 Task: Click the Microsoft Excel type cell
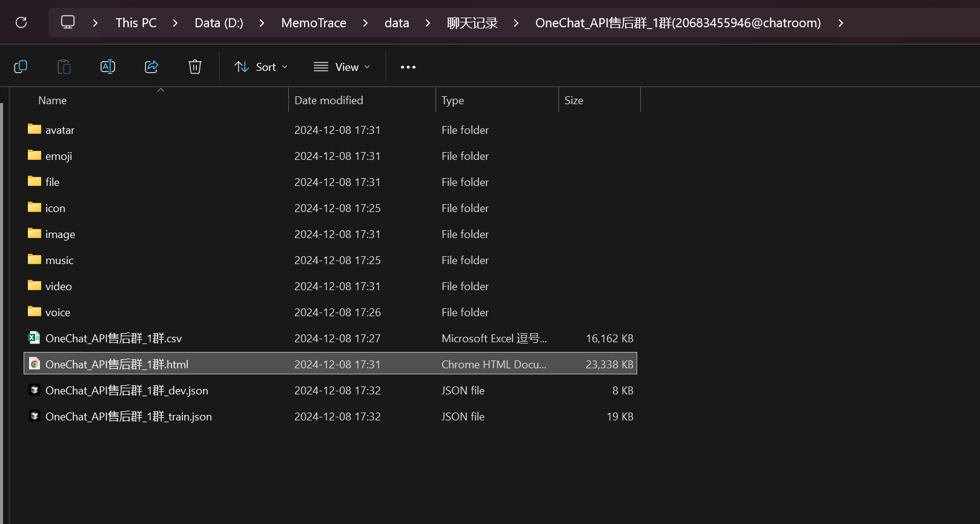coord(494,339)
